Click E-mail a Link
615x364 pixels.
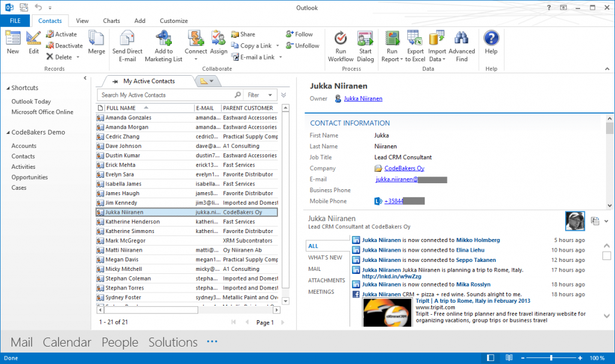click(253, 57)
